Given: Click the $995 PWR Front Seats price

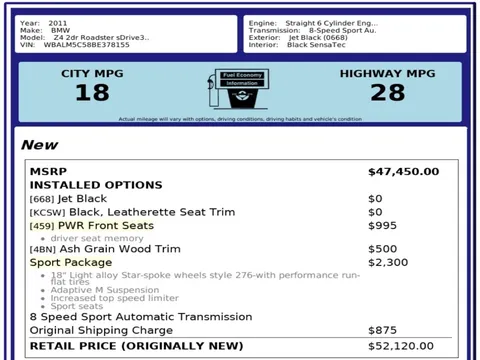Looking at the screenshot, I should point(382,226).
